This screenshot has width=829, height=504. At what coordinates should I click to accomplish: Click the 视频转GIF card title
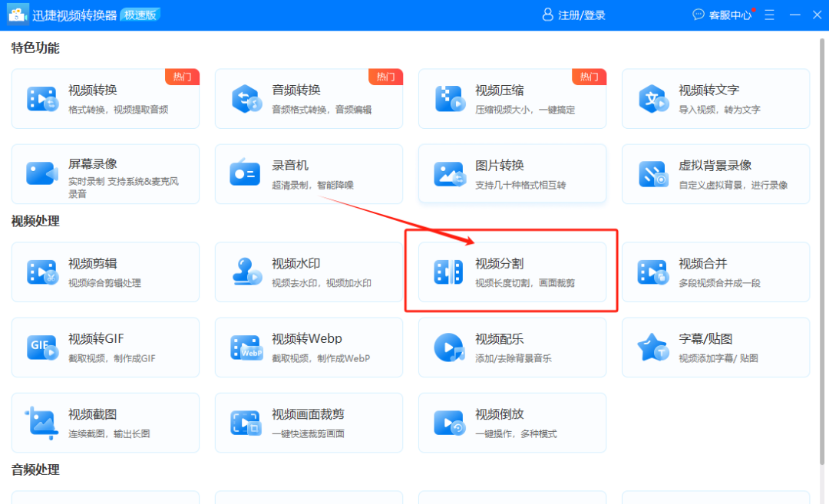click(x=96, y=338)
